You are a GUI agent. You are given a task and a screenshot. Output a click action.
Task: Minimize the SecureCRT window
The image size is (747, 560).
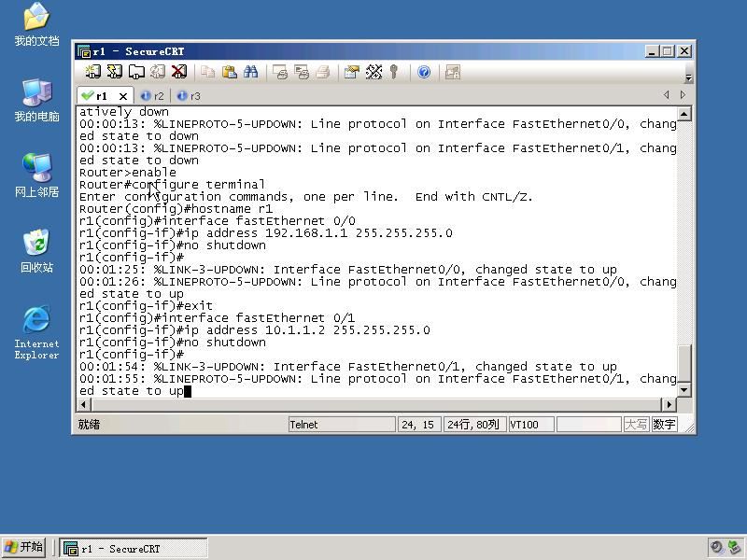click(652, 51)
